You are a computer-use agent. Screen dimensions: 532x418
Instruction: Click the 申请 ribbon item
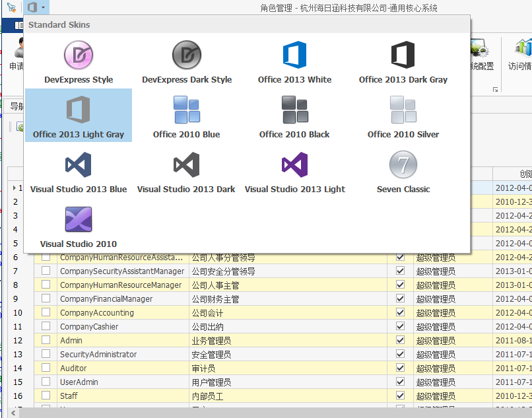point(16,66)
